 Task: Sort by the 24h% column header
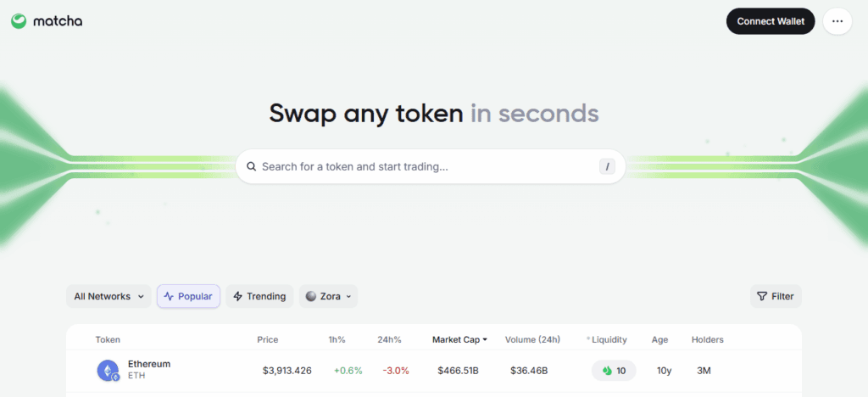pos(389,340)
